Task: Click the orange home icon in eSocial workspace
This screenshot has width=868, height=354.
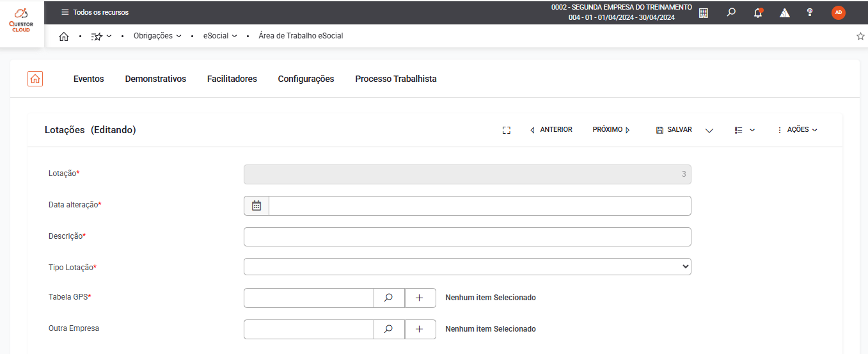Action: coord(35,79)
